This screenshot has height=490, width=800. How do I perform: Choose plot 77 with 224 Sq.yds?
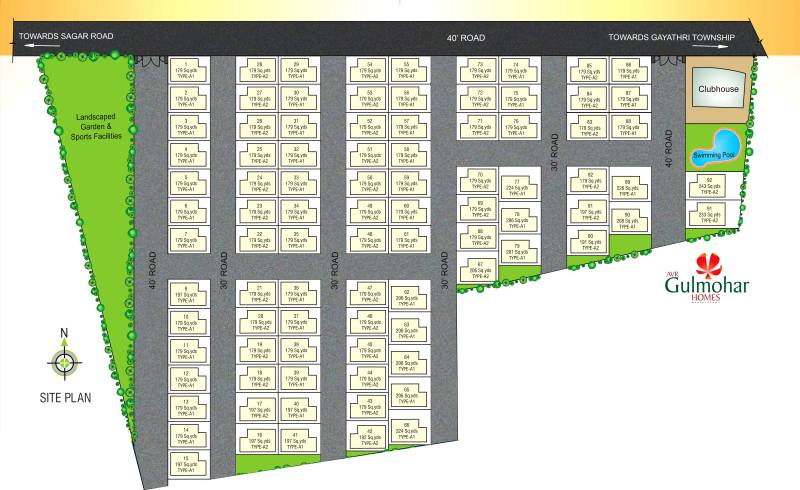coord(516,185)
